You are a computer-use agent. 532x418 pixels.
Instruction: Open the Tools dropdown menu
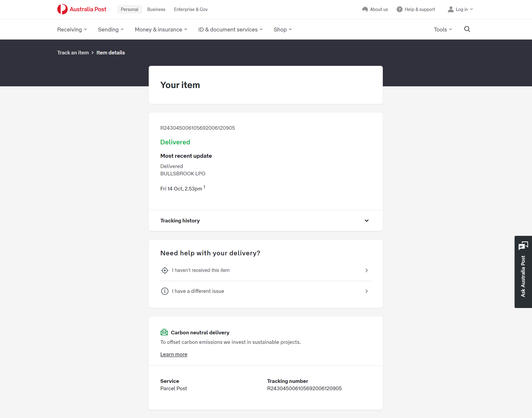[x=443, y=30]
